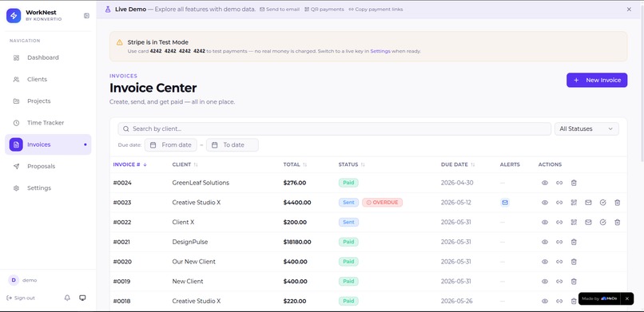View the New Client invoice #0019
The image size is (644, 312).
coord(545,281)
